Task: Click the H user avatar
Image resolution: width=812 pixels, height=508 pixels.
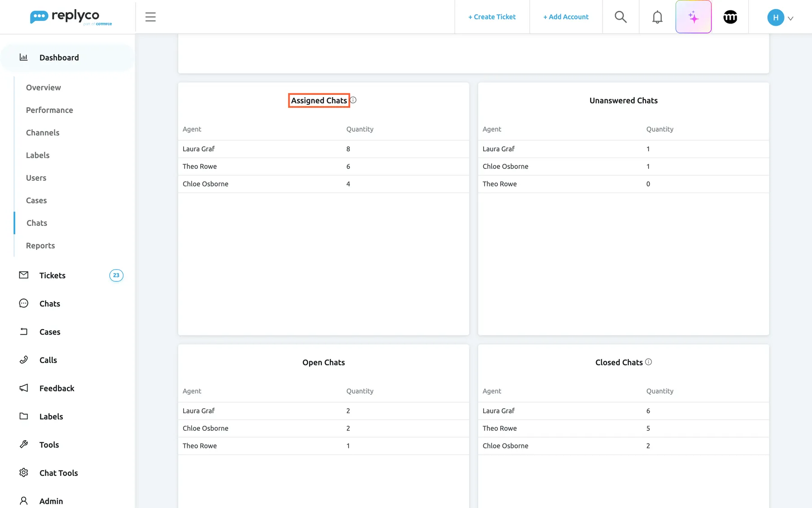Action: (x=775, y=18)
